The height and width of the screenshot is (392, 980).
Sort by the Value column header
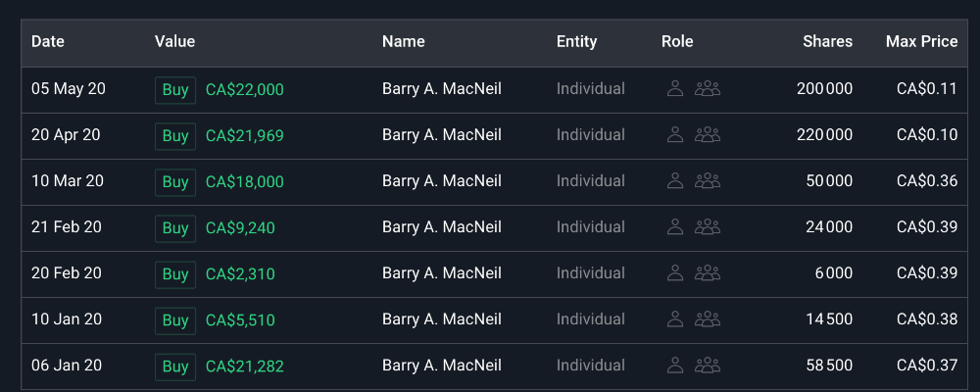click(174, 41)
